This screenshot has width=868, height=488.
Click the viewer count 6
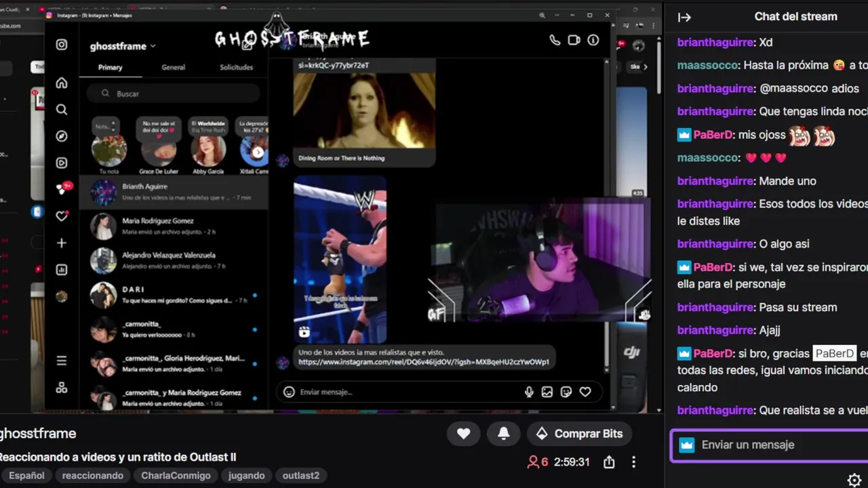tap(538, 462)
